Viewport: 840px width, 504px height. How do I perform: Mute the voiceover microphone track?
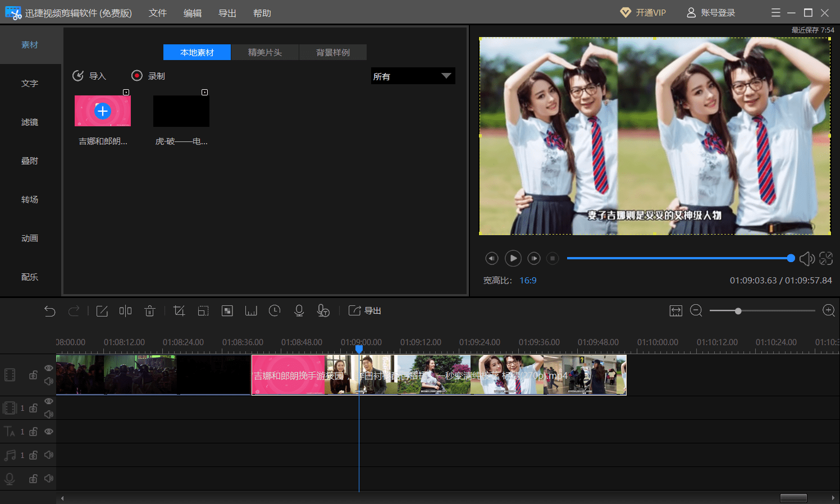pos(49,479)
